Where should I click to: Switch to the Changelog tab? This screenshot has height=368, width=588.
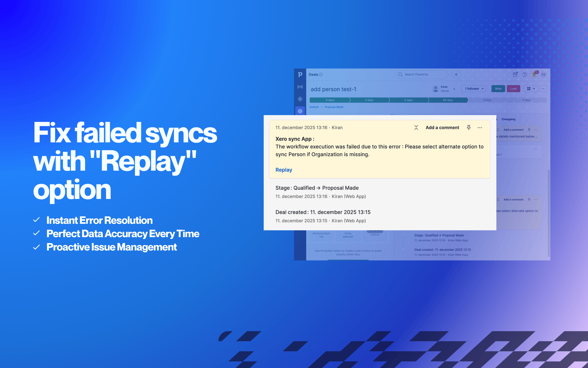pyautogui.click(x=508, y=119)
